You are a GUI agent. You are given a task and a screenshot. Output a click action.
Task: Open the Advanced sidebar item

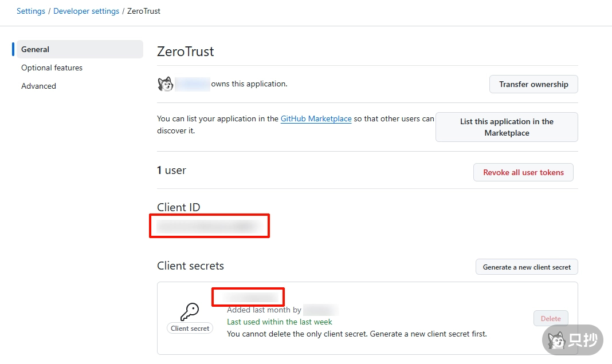[38, 86]
